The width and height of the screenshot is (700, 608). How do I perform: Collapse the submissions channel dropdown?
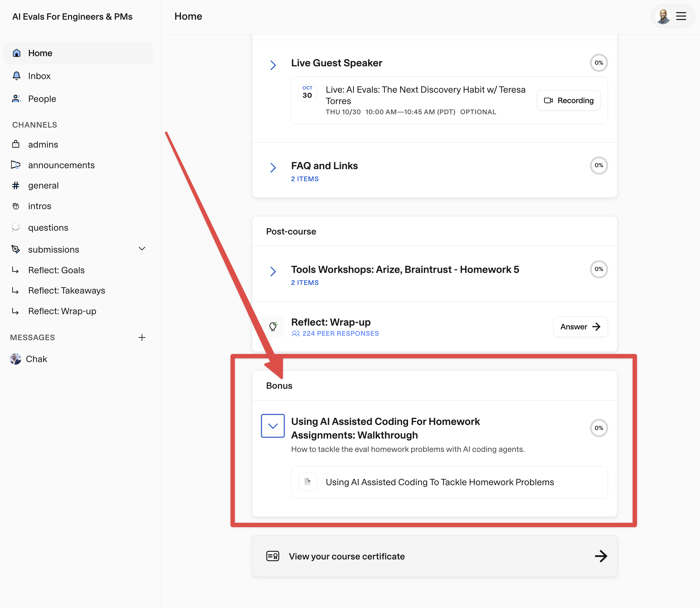pos(142,249)
